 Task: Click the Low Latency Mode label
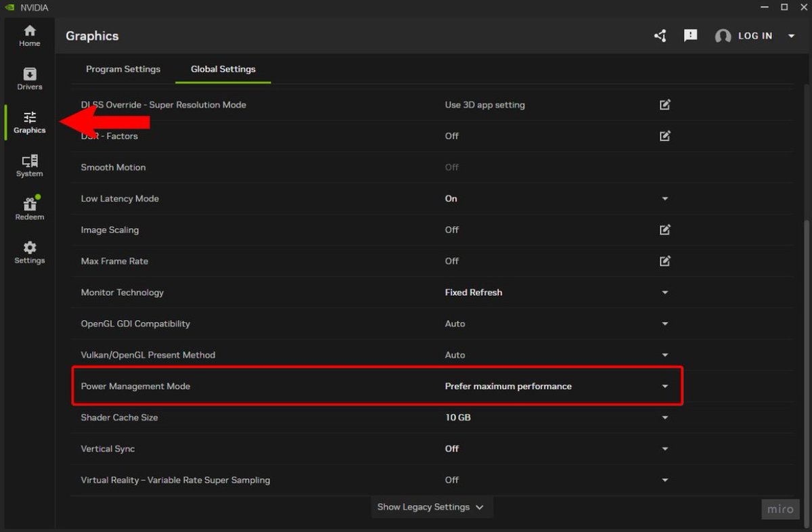[x=120, y=198]
